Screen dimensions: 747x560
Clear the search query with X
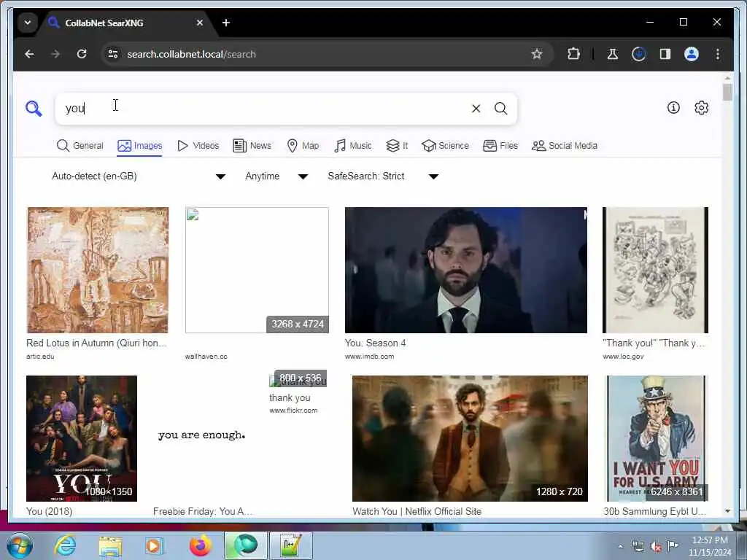click(x=476, y=109)
